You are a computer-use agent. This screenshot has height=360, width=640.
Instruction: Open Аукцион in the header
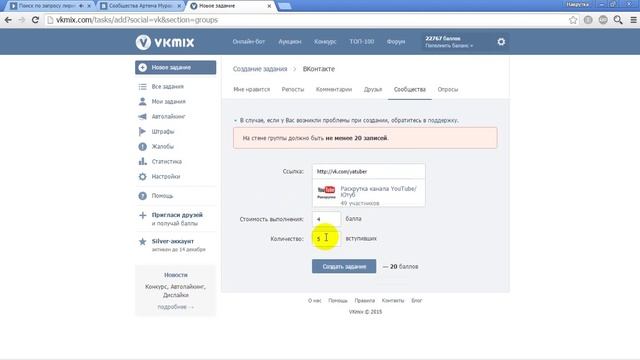coord(290,42)
